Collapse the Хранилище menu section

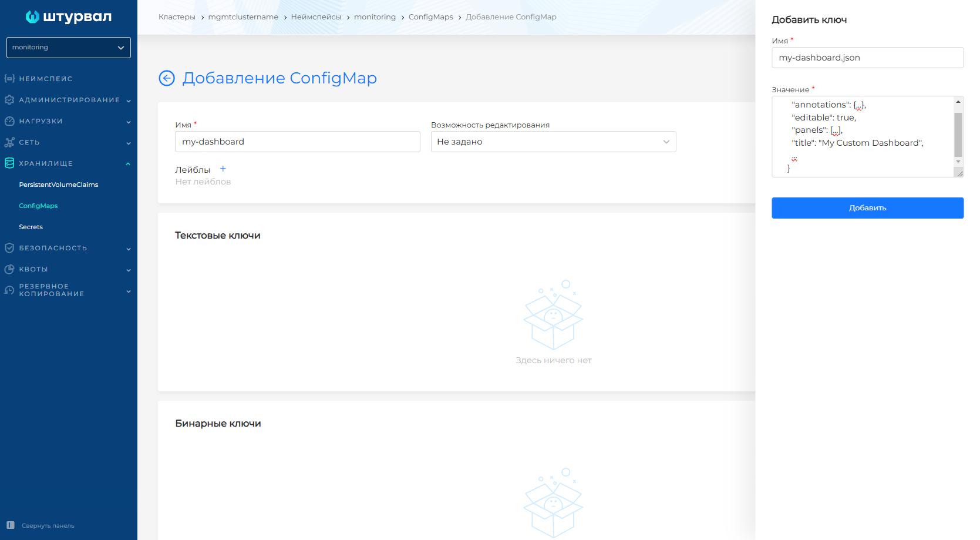pyautogui.click(x=128, y=164)
